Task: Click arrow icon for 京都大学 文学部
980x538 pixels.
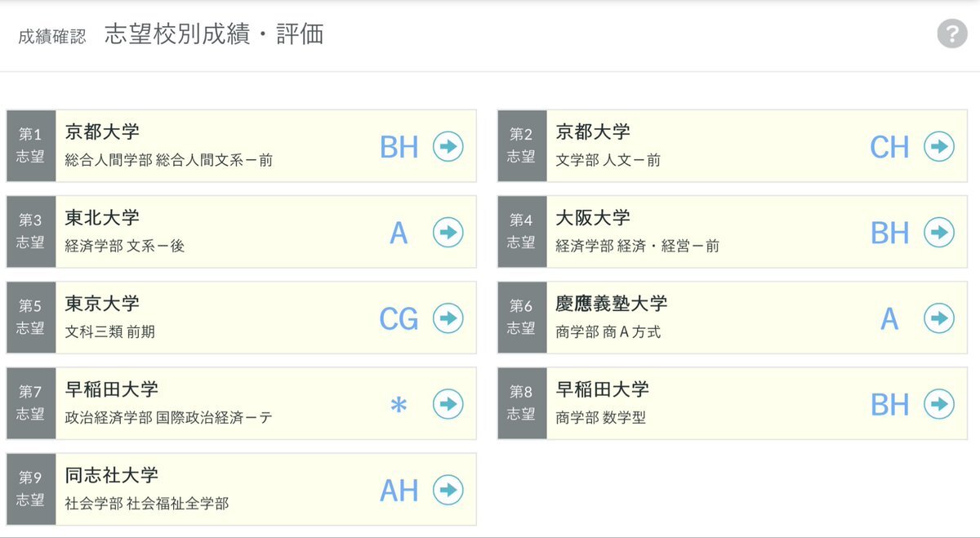Action: [x=938, y=147]
